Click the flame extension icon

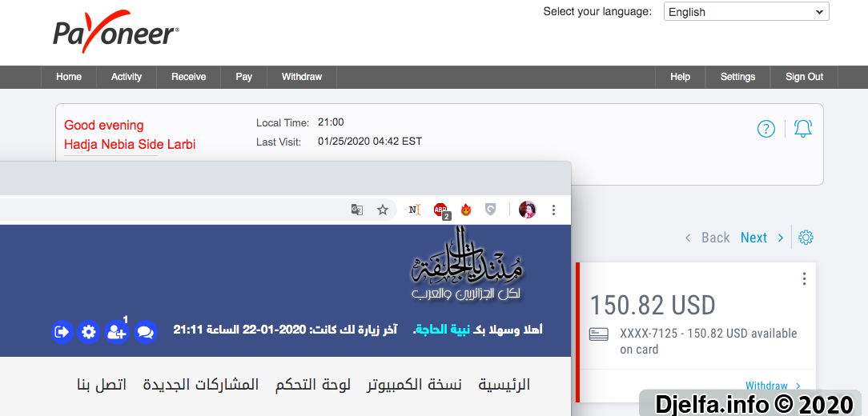tap(465, 210)
